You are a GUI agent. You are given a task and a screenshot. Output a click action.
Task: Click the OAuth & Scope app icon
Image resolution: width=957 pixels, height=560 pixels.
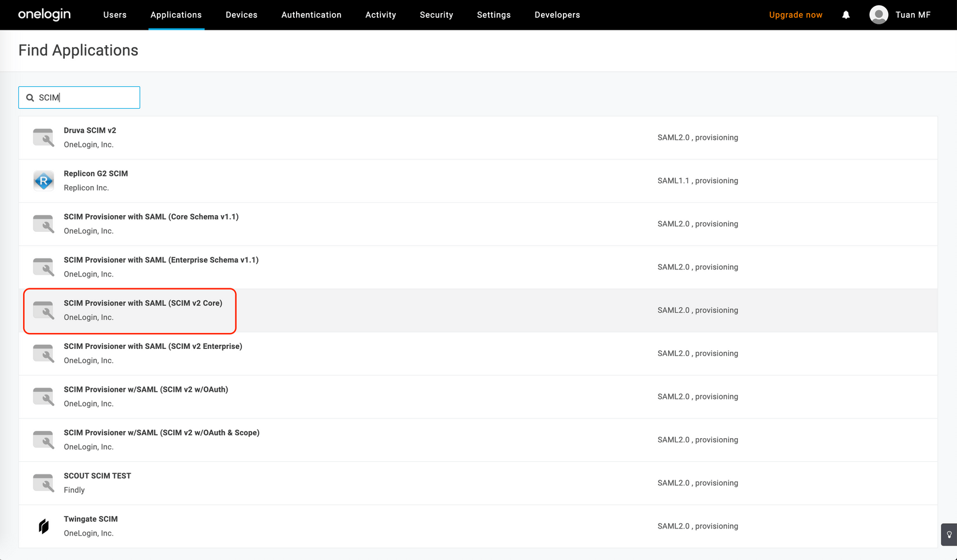click(x=43, y=440)
